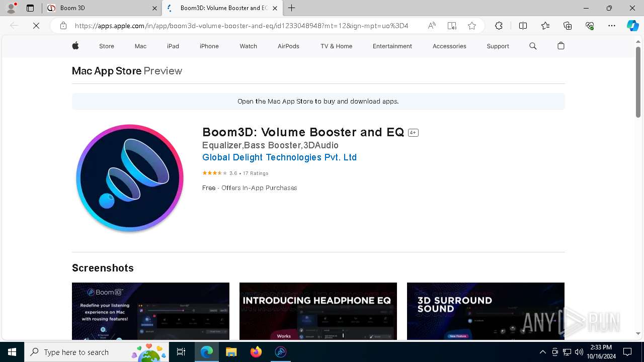Viewport: 644px width, 362px height.
Task: Click the Free - Offers In-App Purchases text
Action: [x=250, y=188]
